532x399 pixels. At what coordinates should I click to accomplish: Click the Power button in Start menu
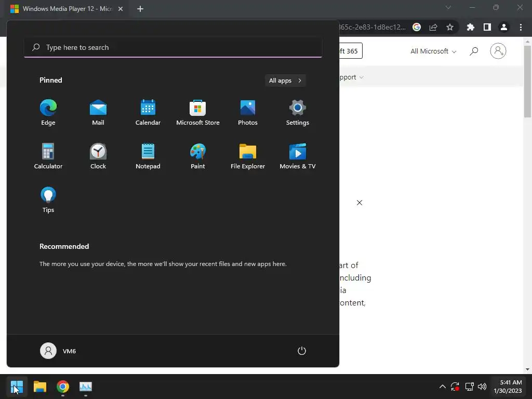click(302, 351)
